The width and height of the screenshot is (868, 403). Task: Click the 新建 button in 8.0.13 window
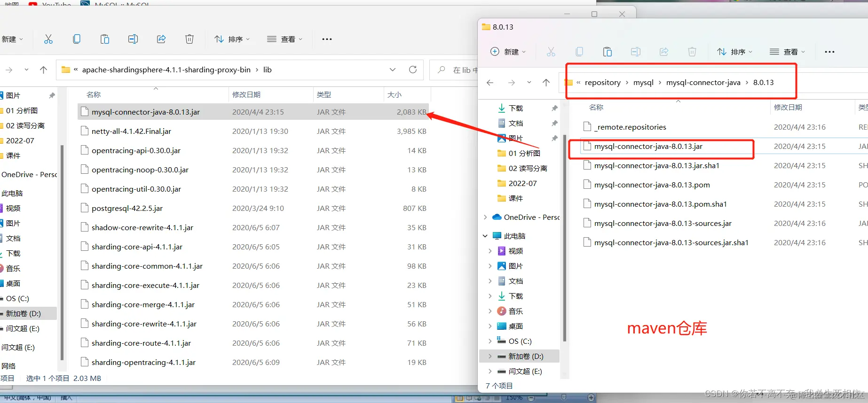(x=508, y=52)
